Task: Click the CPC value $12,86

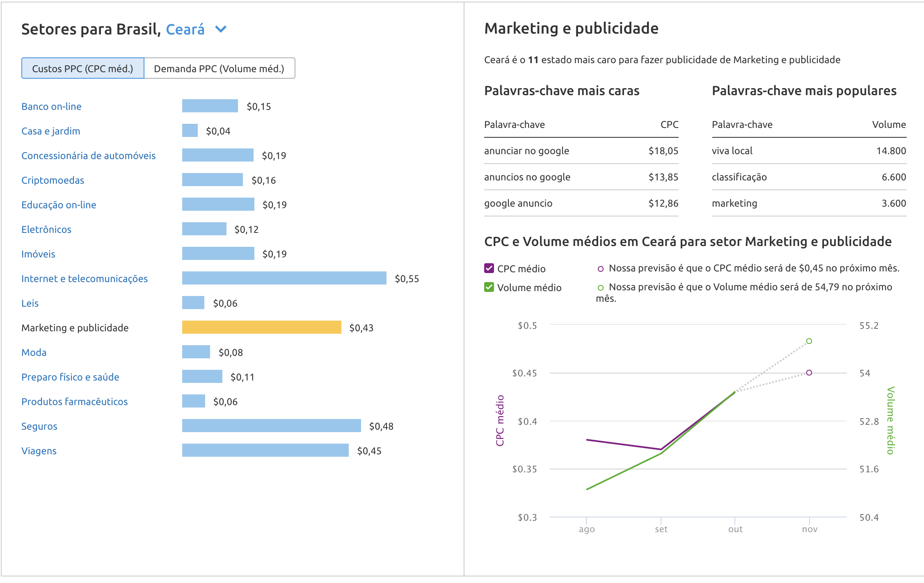Action: [x=663, y=203]
